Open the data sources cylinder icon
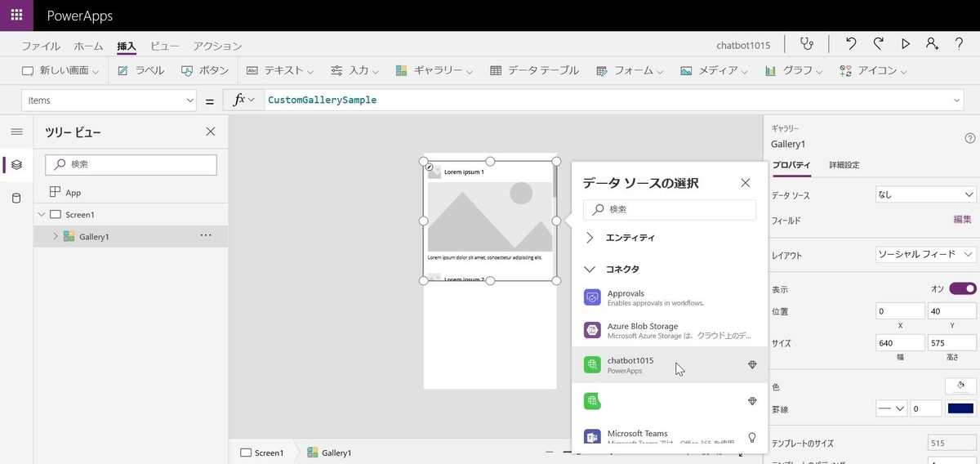Screen dimensions: 980x464 coord(16,199)
